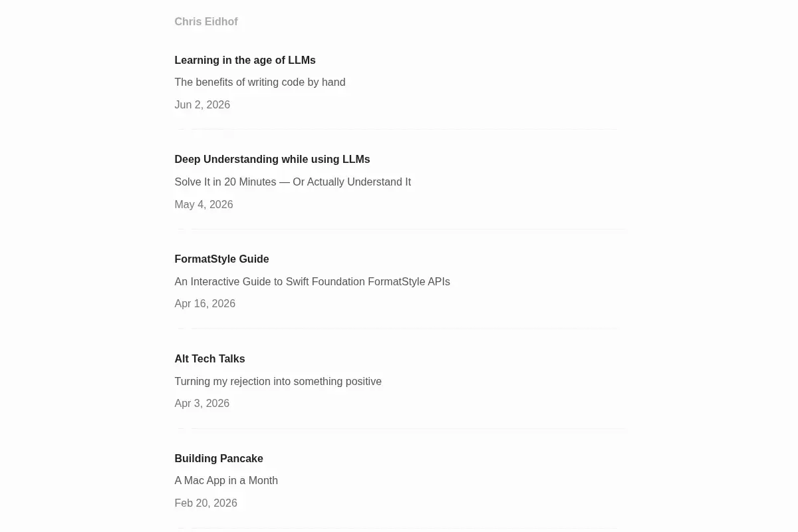Select the Apr 3, 2026 date
The image size is (798, 532).
(201, 404)
